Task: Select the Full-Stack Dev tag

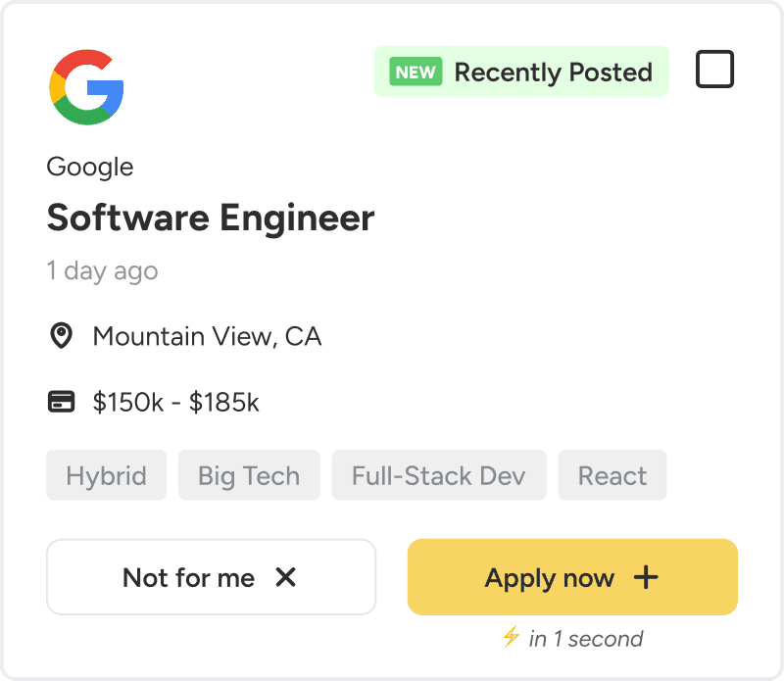Action: 439,476
